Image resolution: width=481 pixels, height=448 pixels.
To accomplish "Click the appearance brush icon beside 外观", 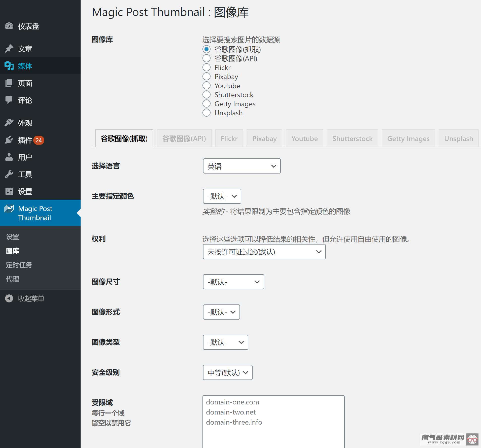I will (9, 123).
